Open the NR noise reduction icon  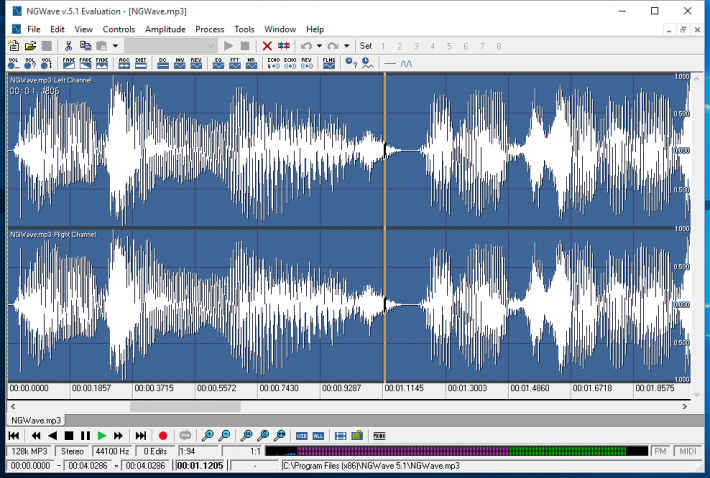pos(251,63)
